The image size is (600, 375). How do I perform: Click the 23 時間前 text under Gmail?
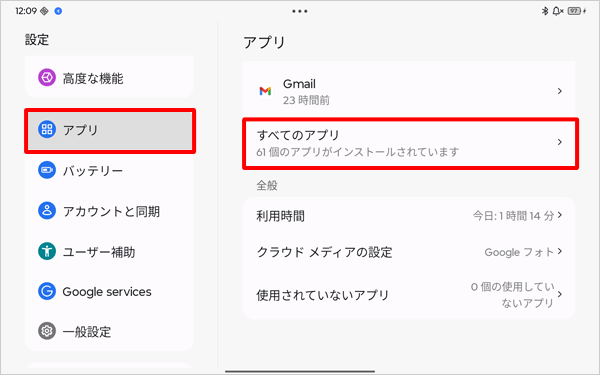(x=306, y=100)
